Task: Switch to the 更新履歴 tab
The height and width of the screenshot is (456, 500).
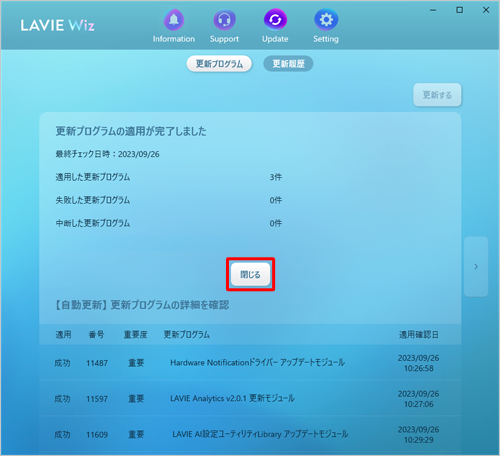Action: 288,64
